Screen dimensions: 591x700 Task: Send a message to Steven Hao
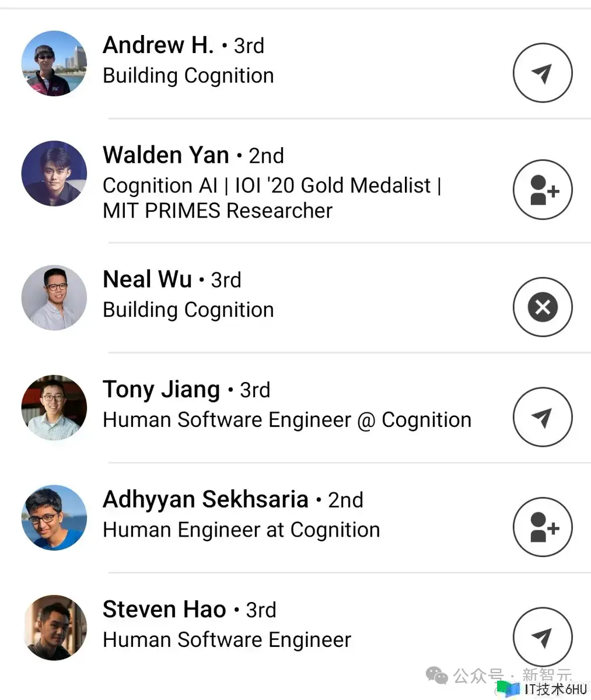(x=542, y=637)
